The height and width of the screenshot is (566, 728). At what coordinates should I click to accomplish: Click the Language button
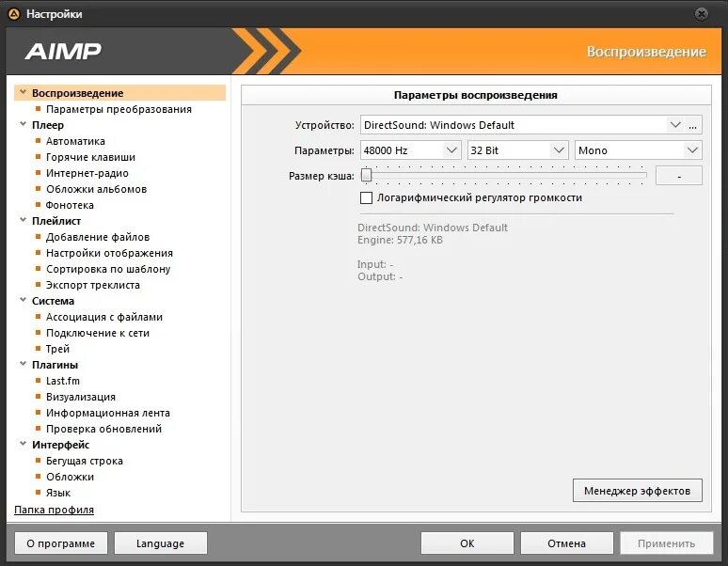[160, 543]
